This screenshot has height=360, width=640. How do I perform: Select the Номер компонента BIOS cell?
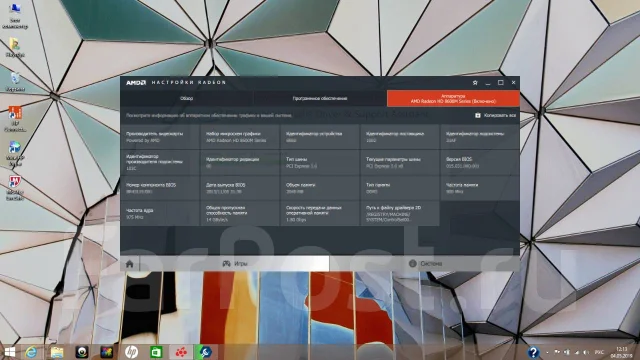click(x=160, y=188)
